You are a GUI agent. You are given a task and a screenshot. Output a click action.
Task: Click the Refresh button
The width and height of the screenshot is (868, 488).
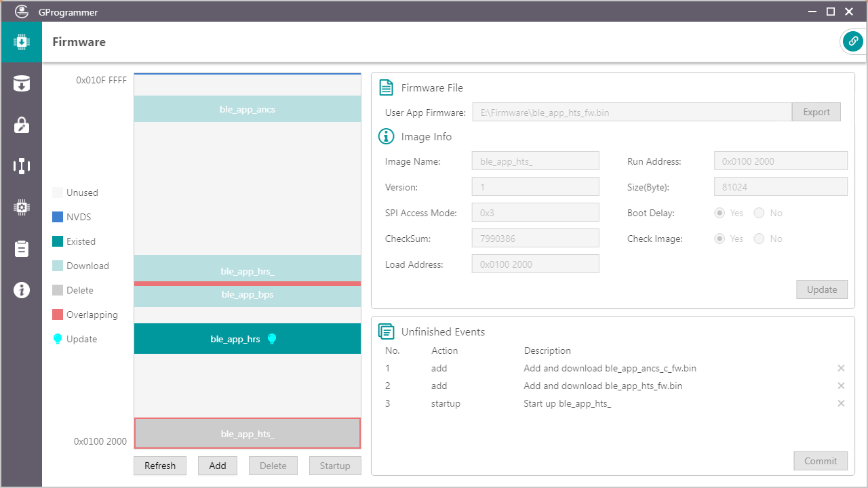[160, 466]
